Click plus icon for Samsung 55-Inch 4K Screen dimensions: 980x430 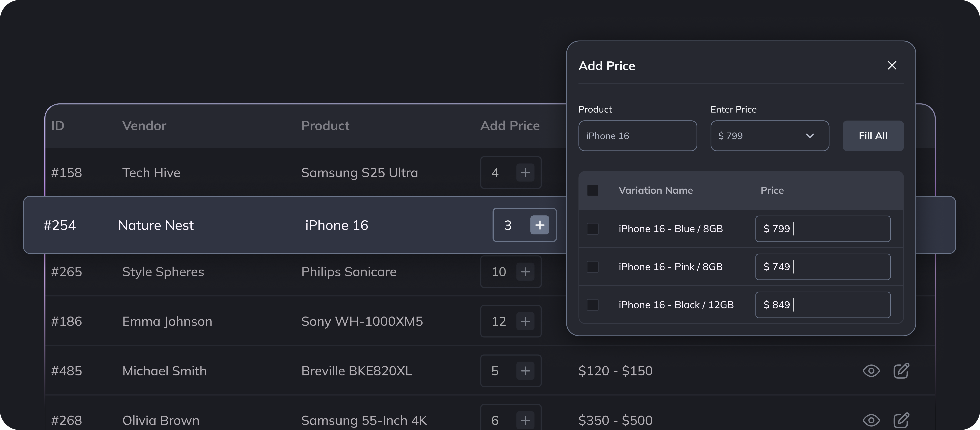tap(525, 420)
